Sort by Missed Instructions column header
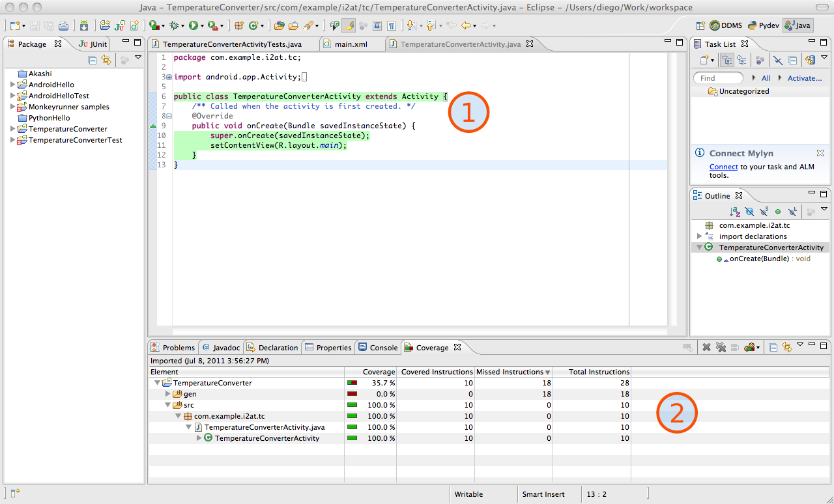 click(513, 372)
